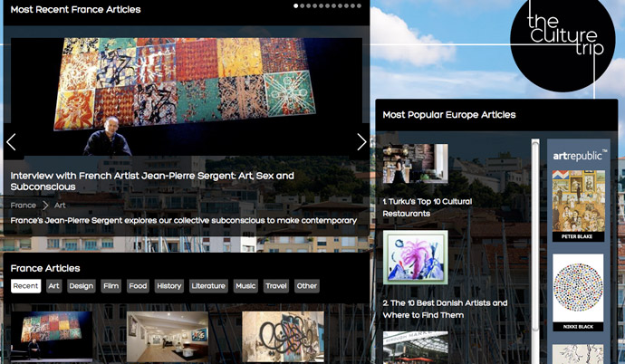Click the artrepublic ad logo

pos(580,156)
